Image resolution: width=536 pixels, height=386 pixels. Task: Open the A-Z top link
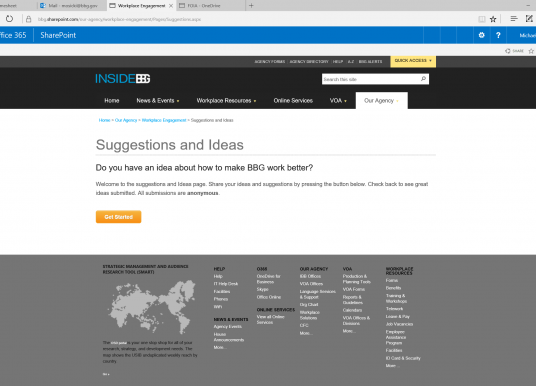click(351, 62)
